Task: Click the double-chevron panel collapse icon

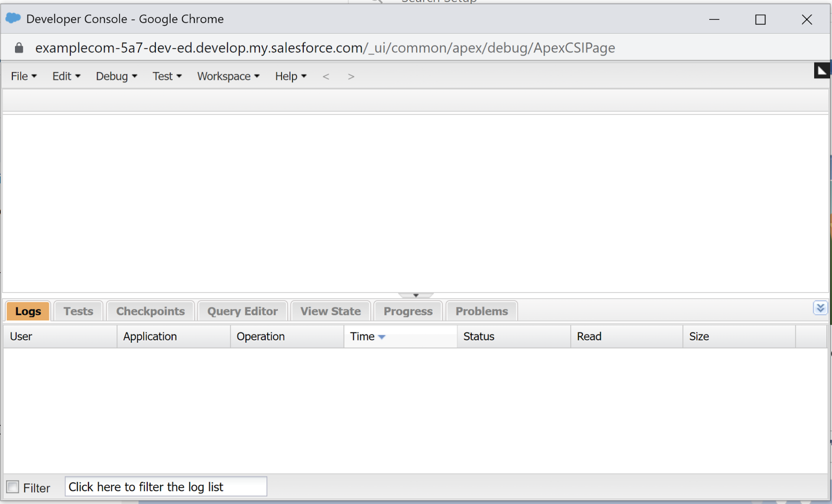Action: coord(820,308)
